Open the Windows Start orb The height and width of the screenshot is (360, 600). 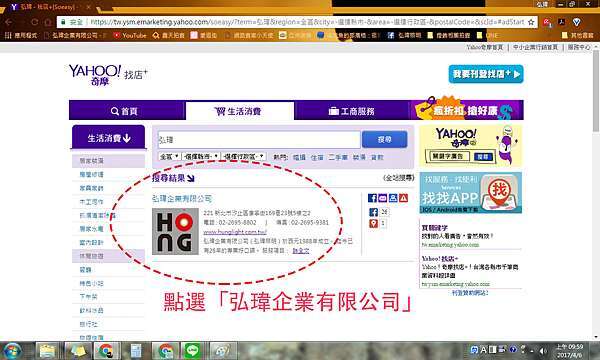coord(12,350)
